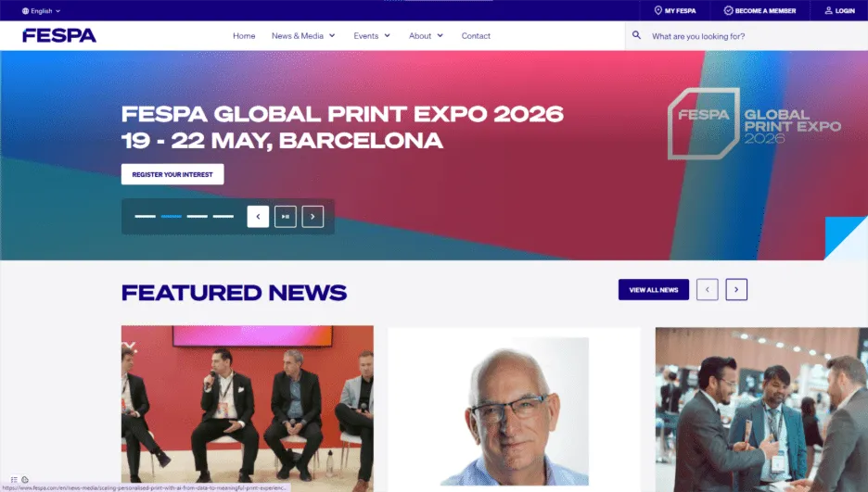Click the My FESPA location pin icon
The height and width of the screenshot is (492, 868).
657,10
